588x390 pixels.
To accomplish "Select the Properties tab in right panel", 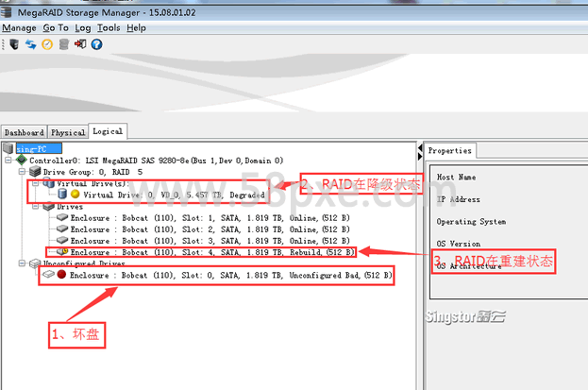I will 450,150.
